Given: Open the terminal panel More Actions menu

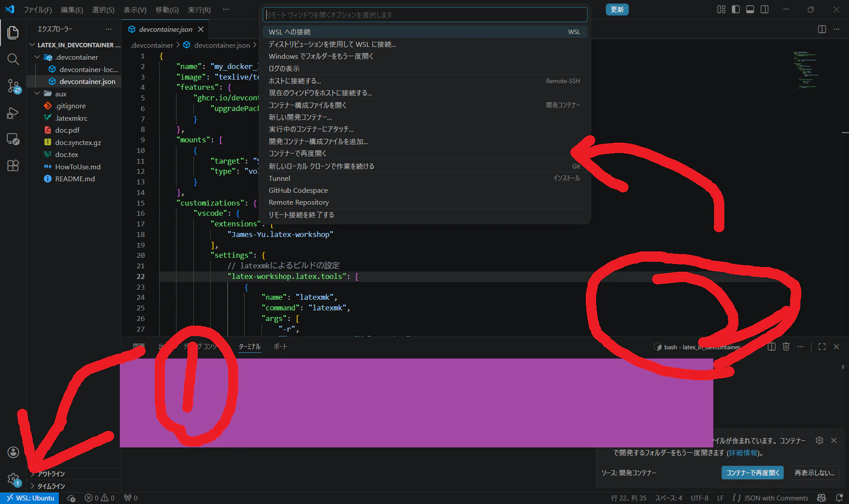Looking at the screenshot, I should 800,347.
